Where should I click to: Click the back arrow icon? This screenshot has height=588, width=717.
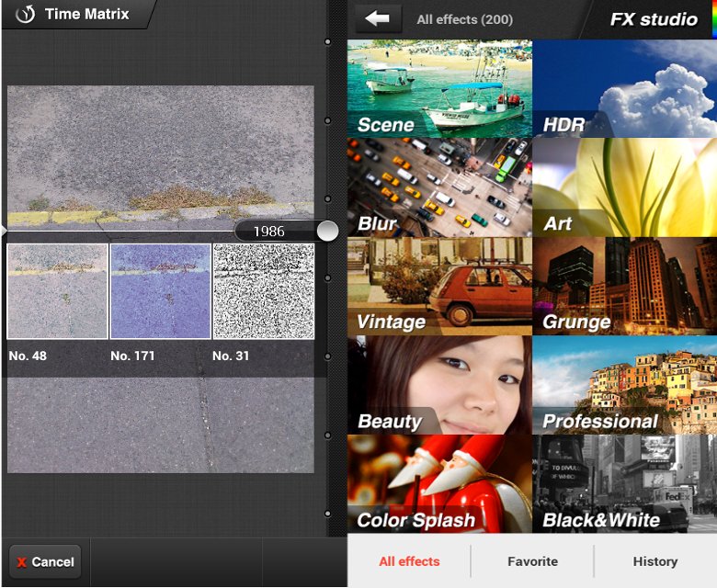tap(378, 19)
